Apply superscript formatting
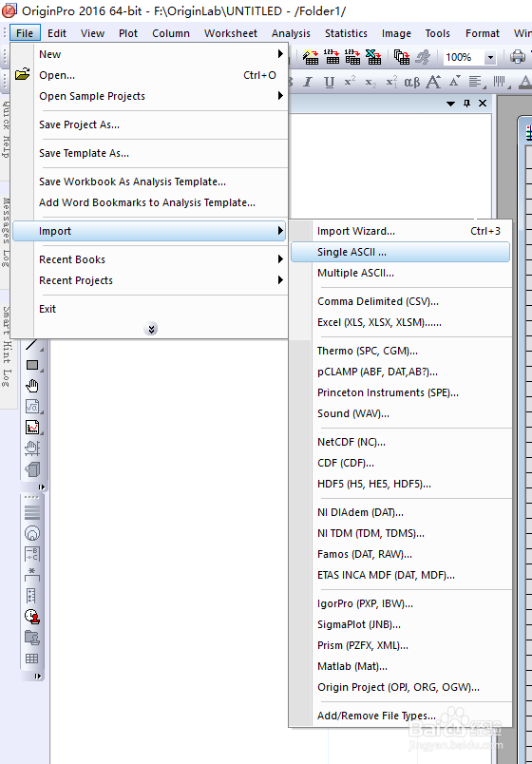The width and height of the screenshot is (532, 764). pyautogui.click(x=350, y=82)
